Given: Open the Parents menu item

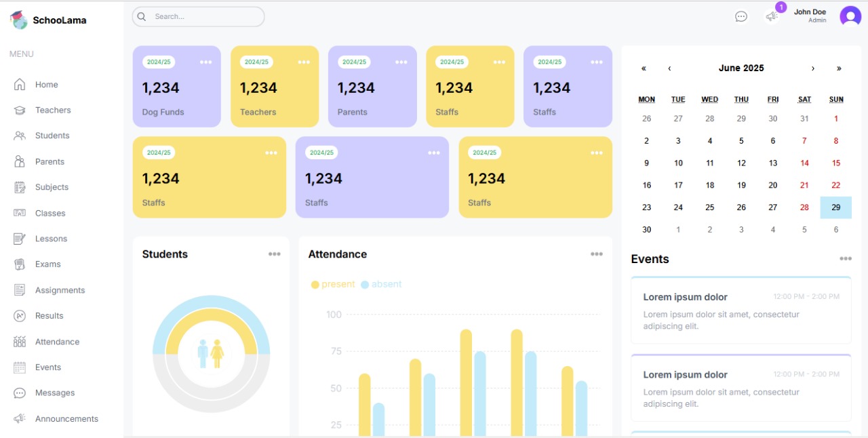Looking at the screenshot, I should tap(50, 161).
